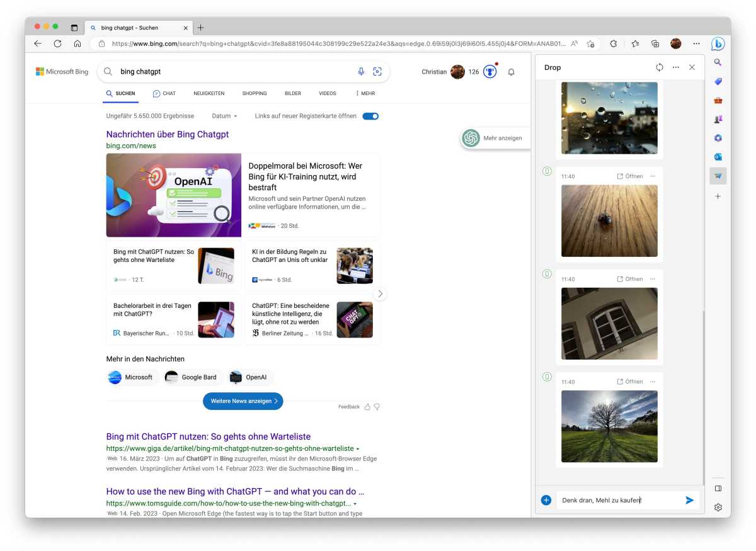Click the Drop message input field
Image resolution: width=756 pixels, height=551 pixels.
[x=621, y=500]
